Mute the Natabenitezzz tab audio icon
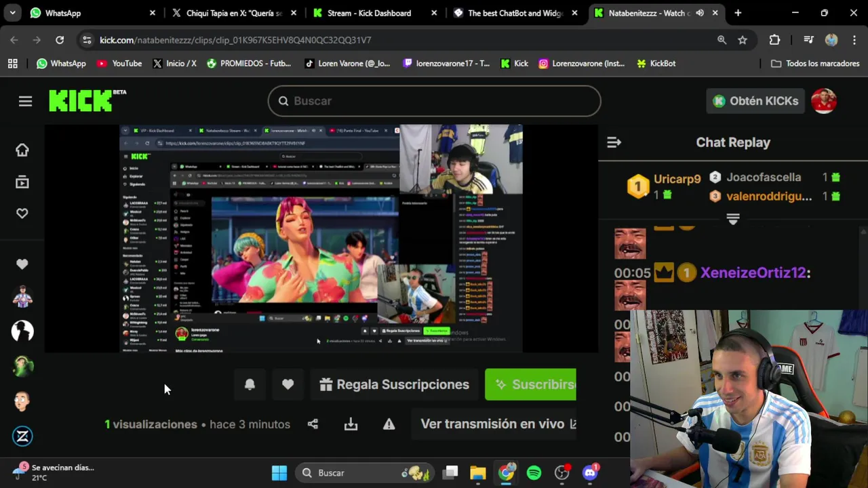This screenshot has width=868, height=488. point(700,13)
